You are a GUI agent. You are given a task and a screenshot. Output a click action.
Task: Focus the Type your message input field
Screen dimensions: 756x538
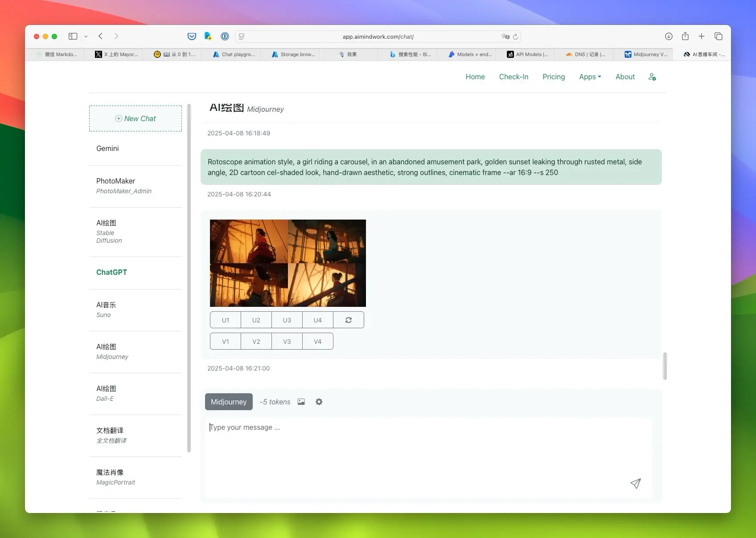tap(429, 456)
